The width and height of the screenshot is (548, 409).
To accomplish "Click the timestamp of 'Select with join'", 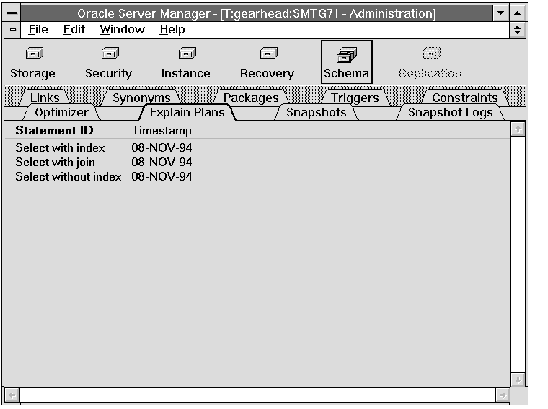I will (x=162, y=162).
